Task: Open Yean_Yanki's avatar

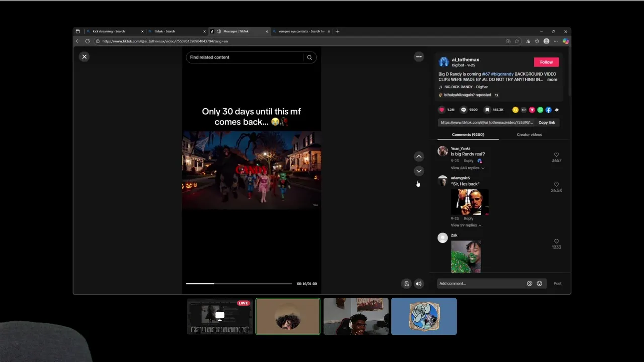Action: pyautogui.click(x=442, y=151)
